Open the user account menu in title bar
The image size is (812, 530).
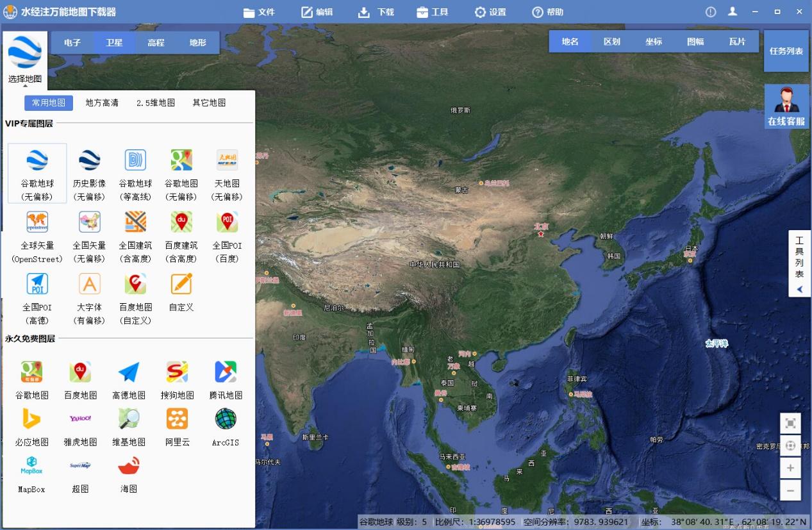coord(733,11)
